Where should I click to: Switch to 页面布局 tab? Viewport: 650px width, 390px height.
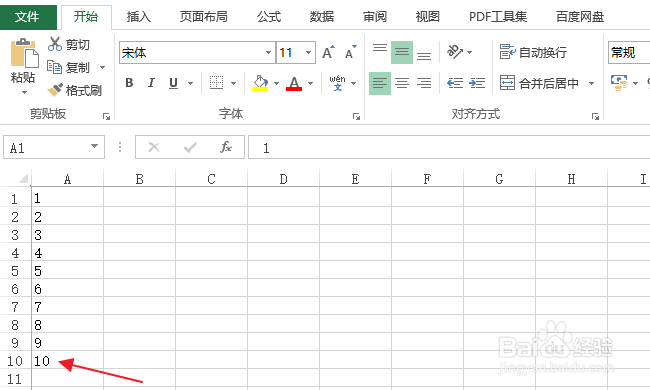(x=204, y=17)
